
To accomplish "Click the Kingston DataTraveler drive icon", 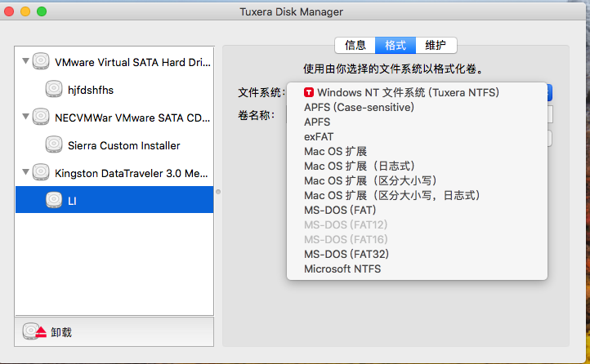I will pyautogui.click(x=42, y=172).
